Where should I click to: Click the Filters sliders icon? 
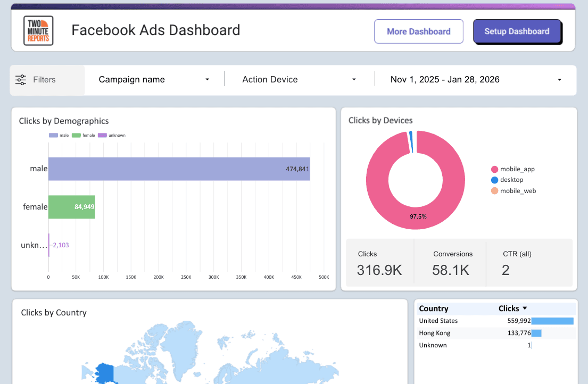coord(20,80)
